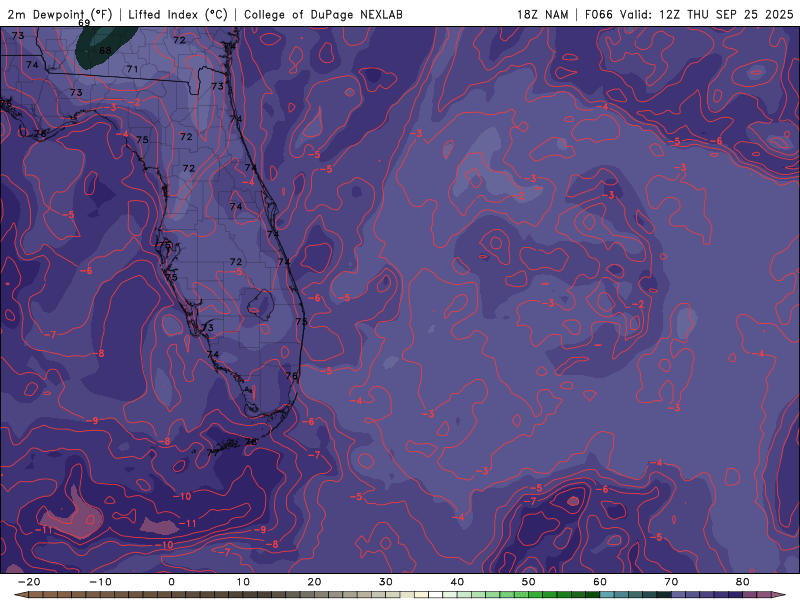Click the 'Lifted Index (°C)' title text
Image resolution: width=800 pixels, height=600 pixels.
178,14
